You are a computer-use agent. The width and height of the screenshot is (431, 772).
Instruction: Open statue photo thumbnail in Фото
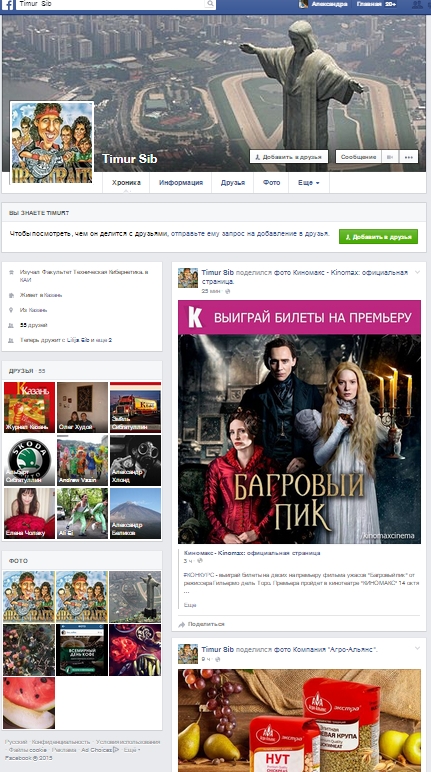tap(135, 597)
